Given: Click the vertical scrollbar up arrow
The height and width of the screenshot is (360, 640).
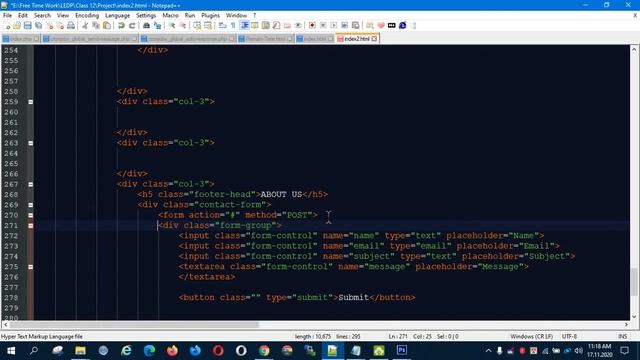Looking at the screenshot, I should click(634, 49).
